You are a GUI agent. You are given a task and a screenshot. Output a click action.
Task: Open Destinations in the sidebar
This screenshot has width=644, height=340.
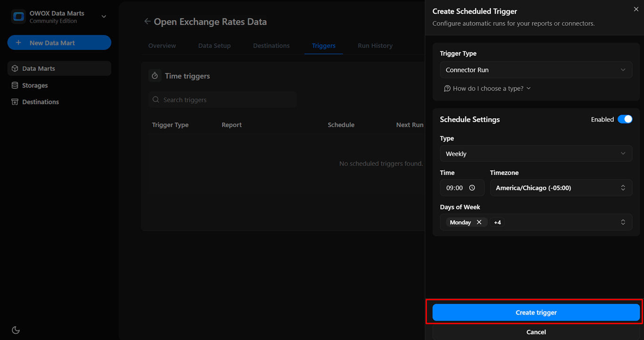point(59,102)
